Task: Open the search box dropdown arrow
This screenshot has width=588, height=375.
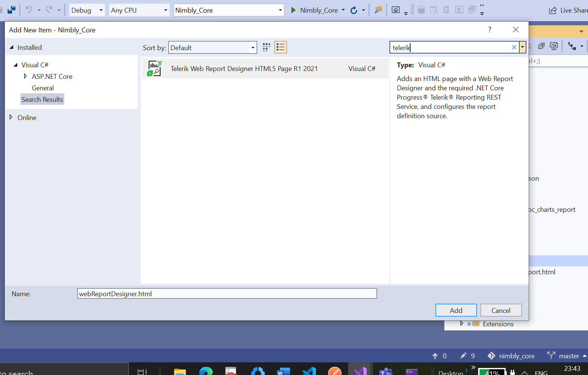Action: pyautogui.click(x=523, y=47)
